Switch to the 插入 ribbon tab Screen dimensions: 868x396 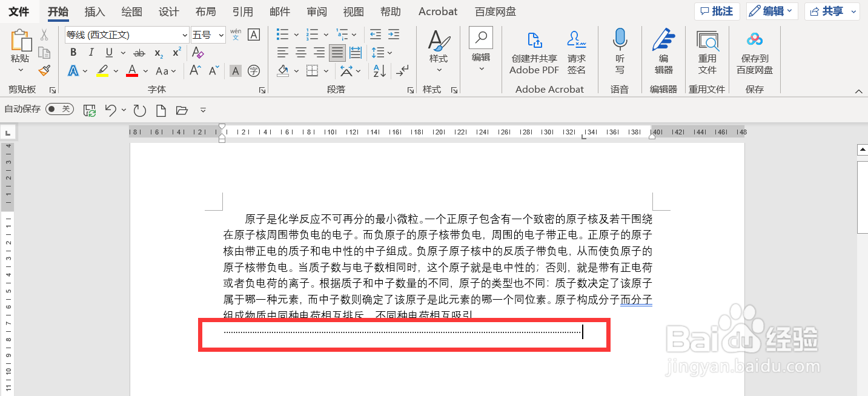[94, 11]
